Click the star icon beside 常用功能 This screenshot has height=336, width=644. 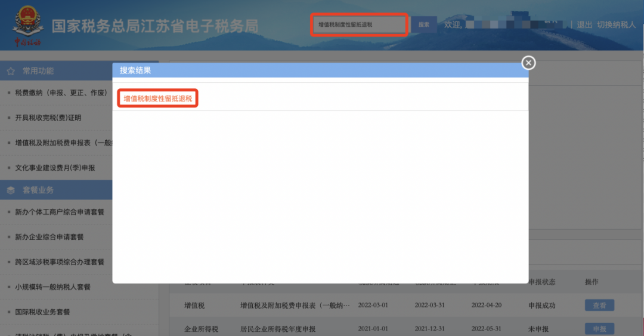(x=11, y=71)
